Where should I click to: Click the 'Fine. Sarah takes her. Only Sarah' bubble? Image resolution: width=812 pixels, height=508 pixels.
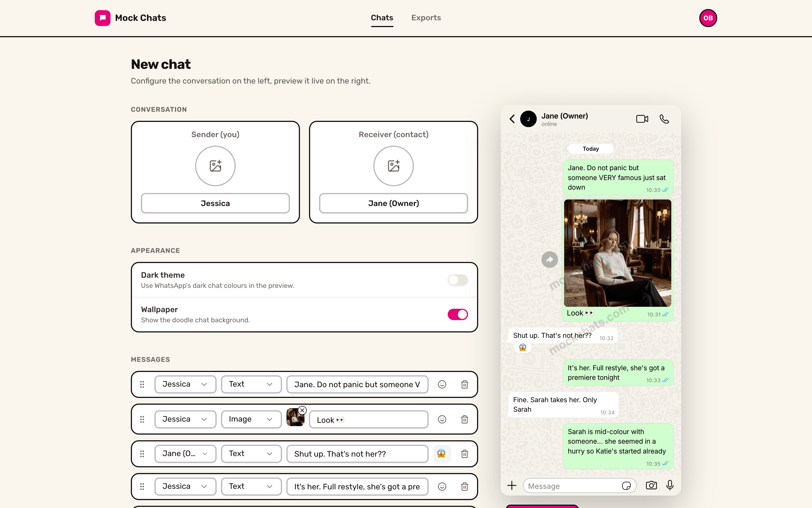[563, 405]
